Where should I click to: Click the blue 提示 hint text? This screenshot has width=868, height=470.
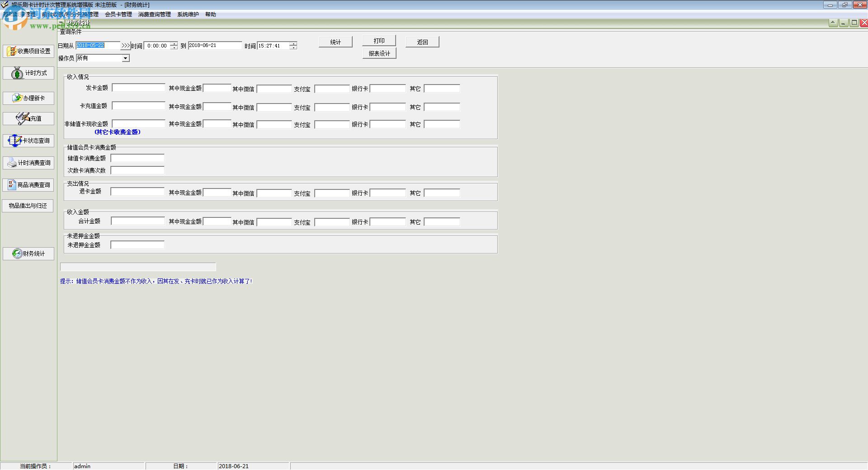156,281
